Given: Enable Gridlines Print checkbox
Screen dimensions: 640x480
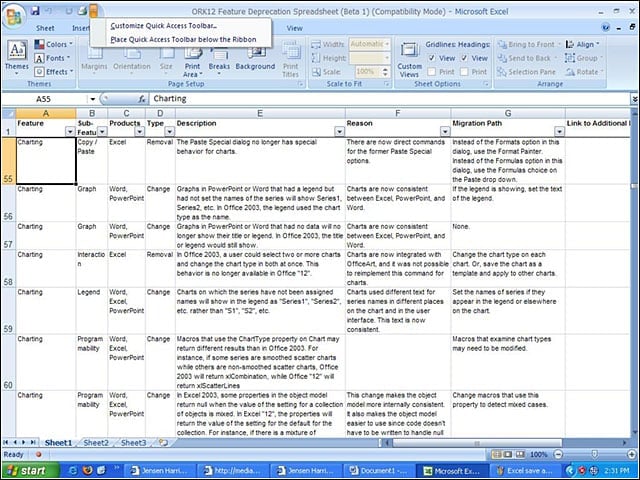Looking at the screenshot, I should coord(431,72).
